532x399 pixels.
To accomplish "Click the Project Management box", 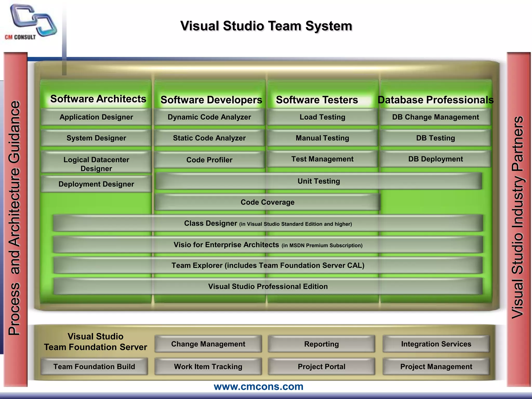I will 436,367.
